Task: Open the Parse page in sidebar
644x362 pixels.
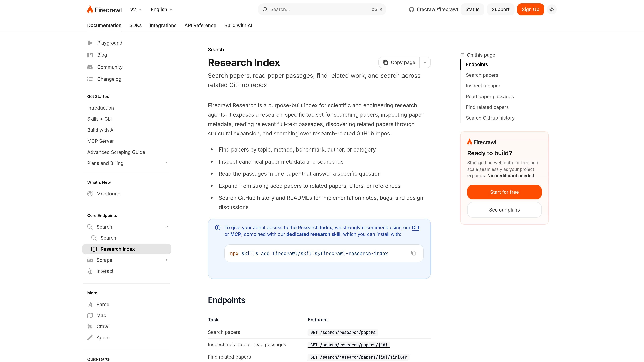Action: [x=98, y=305]
